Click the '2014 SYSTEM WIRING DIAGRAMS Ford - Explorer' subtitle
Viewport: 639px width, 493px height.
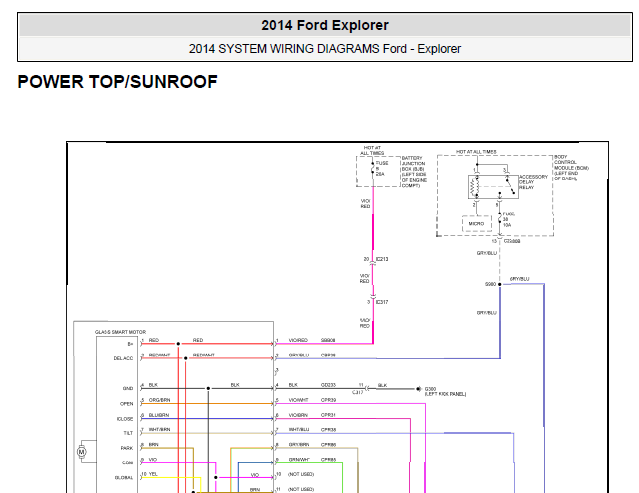click(325, 49)
